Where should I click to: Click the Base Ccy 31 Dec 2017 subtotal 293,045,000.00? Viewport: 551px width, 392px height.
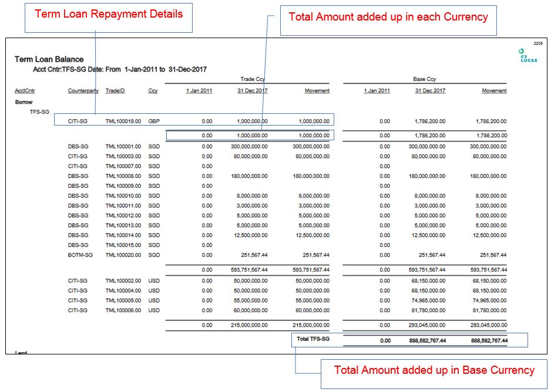point(427,325)
